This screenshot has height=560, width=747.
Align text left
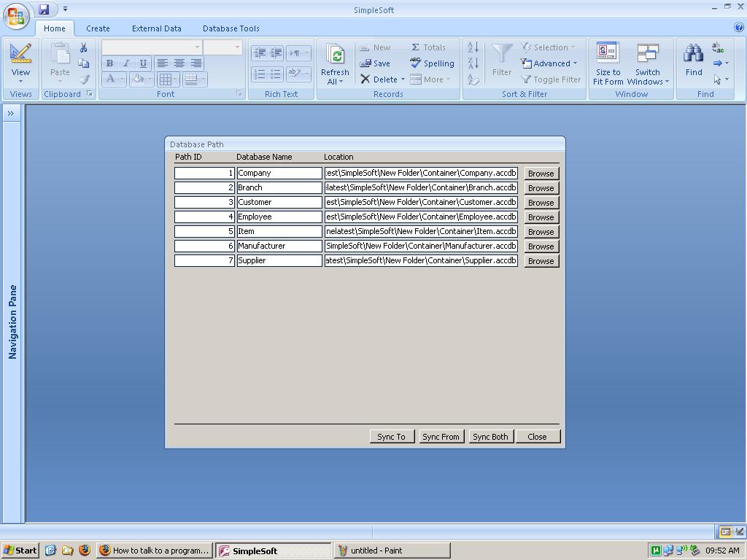point(163,63)
